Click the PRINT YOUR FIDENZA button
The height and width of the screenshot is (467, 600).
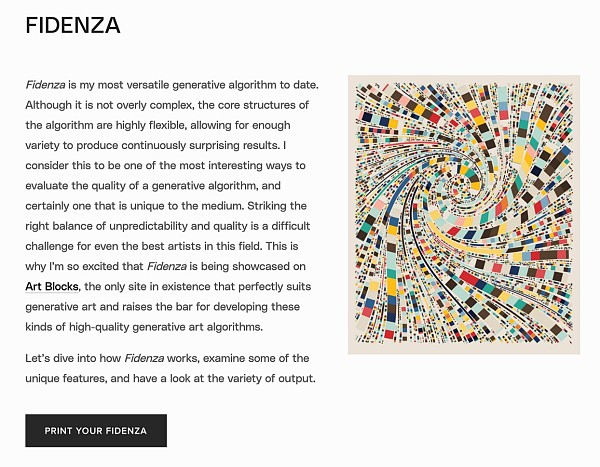click(96, 431)
